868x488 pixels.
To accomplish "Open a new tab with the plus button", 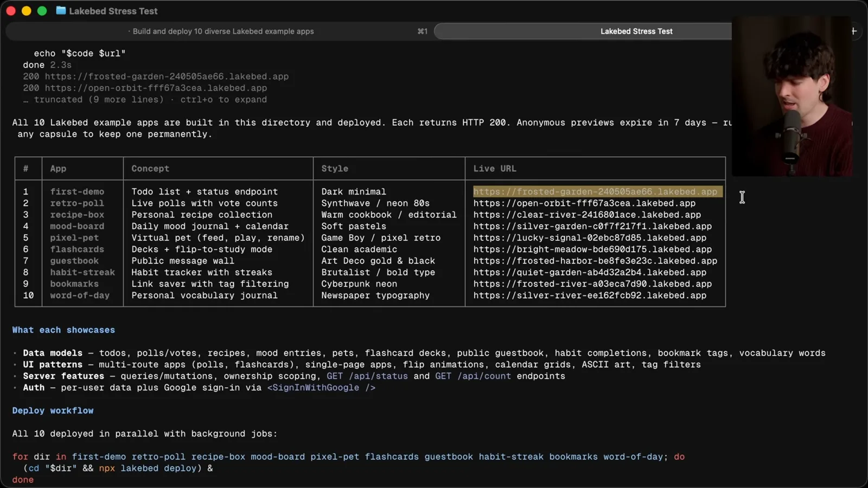I will tap(853, 31).
